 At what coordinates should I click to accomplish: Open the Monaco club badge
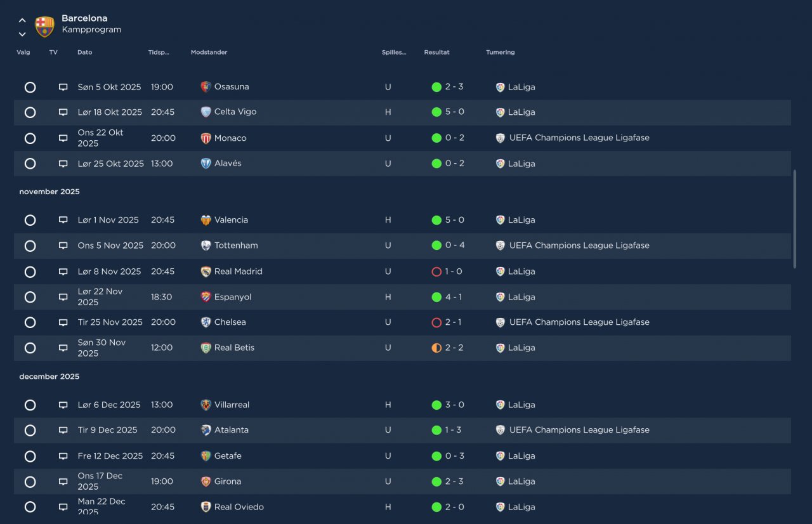[206, 138]
